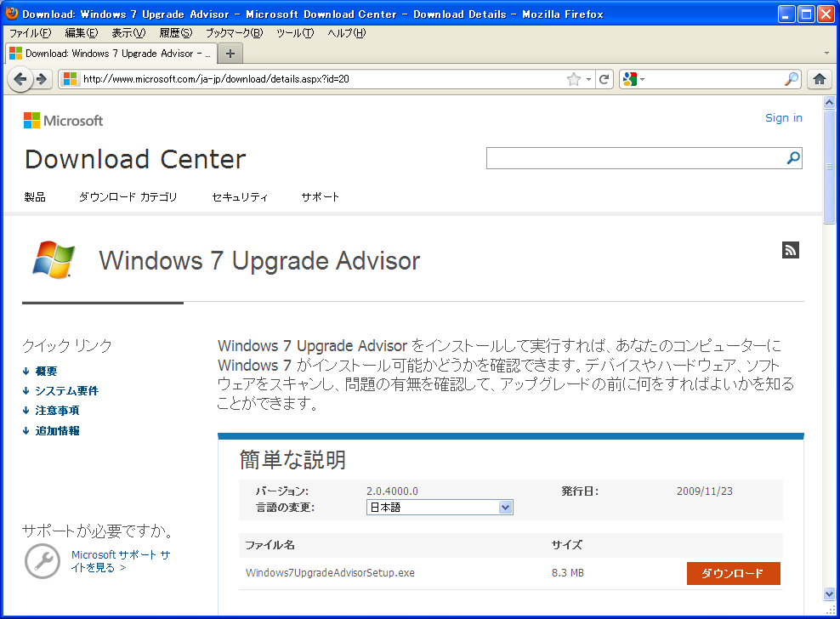840x619 pixels.
Task: Click the browser Back arrow button
Action: 20,79
